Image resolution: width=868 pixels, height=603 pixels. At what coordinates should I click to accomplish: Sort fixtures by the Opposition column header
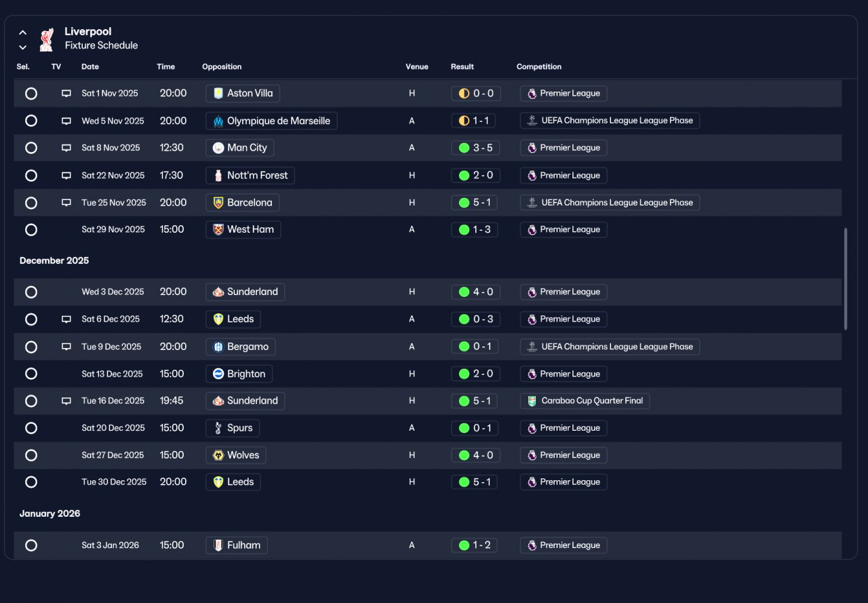(x=222, y=66)
